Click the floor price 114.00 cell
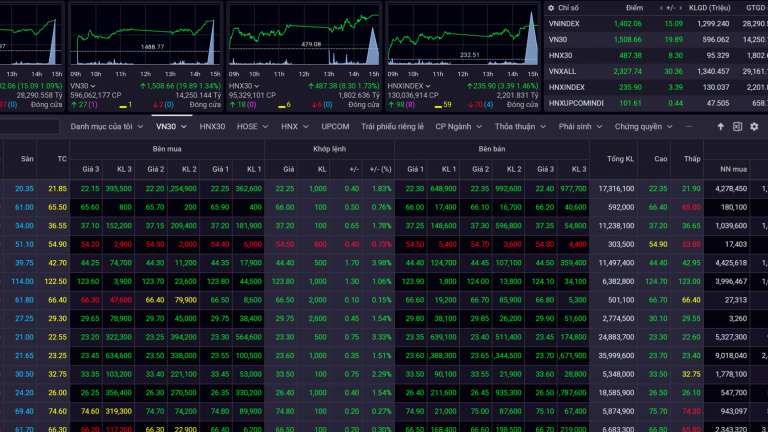Image resolution: width=768 pixels, height=432 pixels. pyautogui.click(x=22, y=282)
